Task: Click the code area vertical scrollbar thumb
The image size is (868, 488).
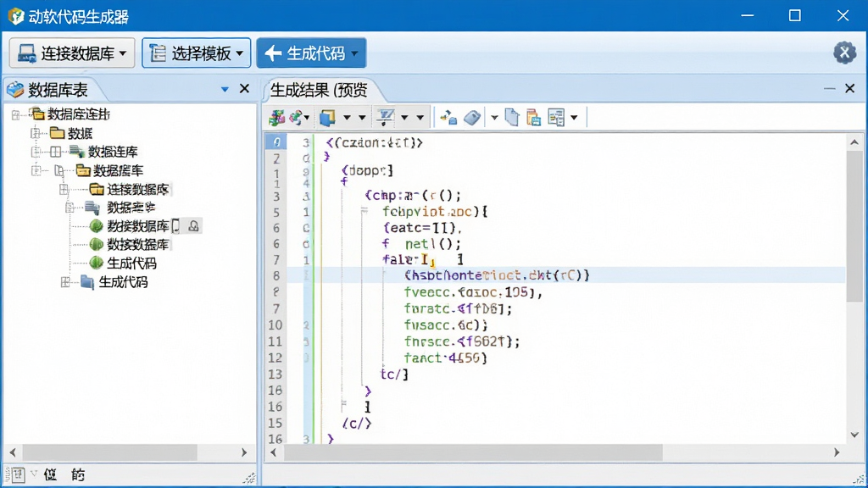Action: coord(854,226)
